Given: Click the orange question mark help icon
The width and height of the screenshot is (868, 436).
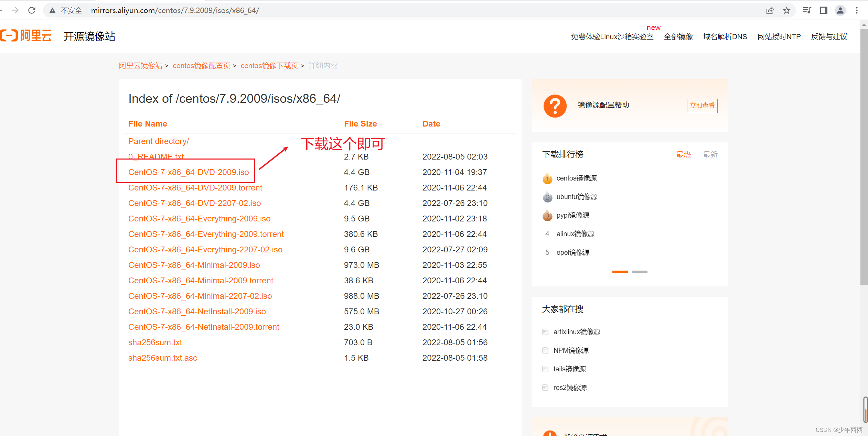Looking at the screenshot, I should pyautogui.click(x=555, y=106).
